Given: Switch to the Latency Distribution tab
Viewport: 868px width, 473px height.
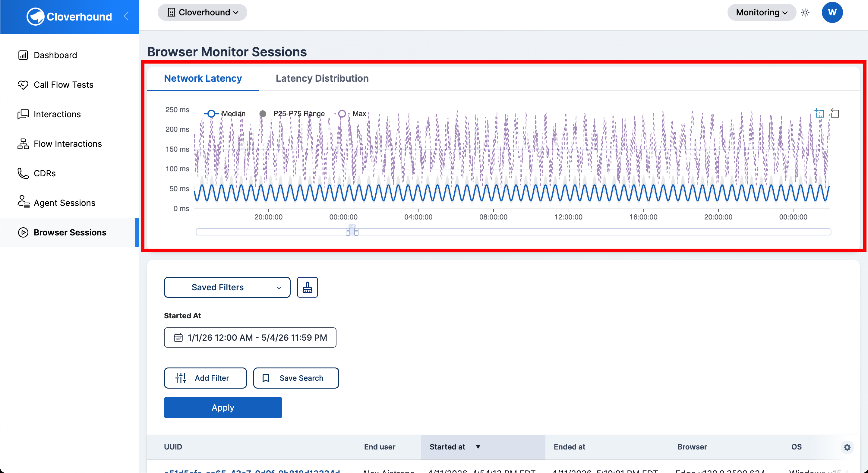Looking at the screenshot, I should click(322, 78).
